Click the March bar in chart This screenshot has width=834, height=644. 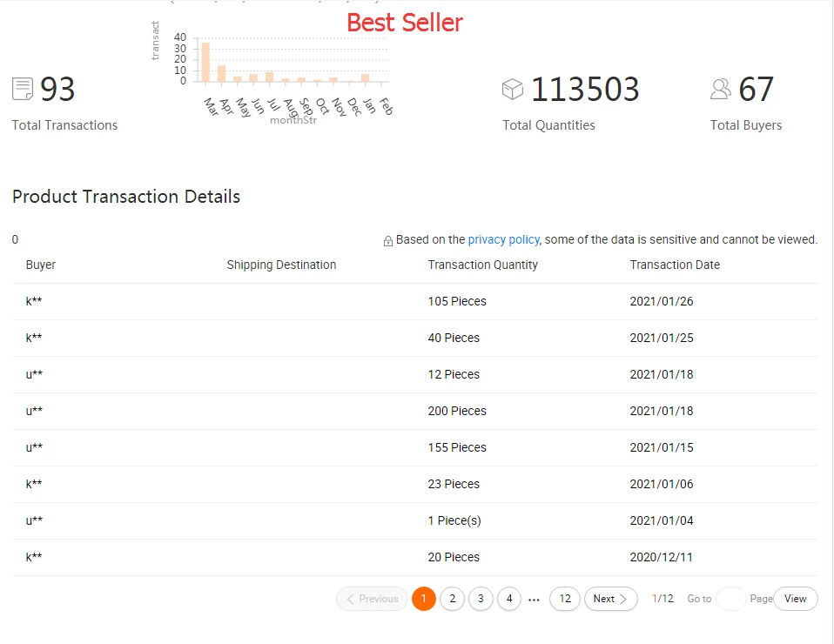(x=205, y=62)
